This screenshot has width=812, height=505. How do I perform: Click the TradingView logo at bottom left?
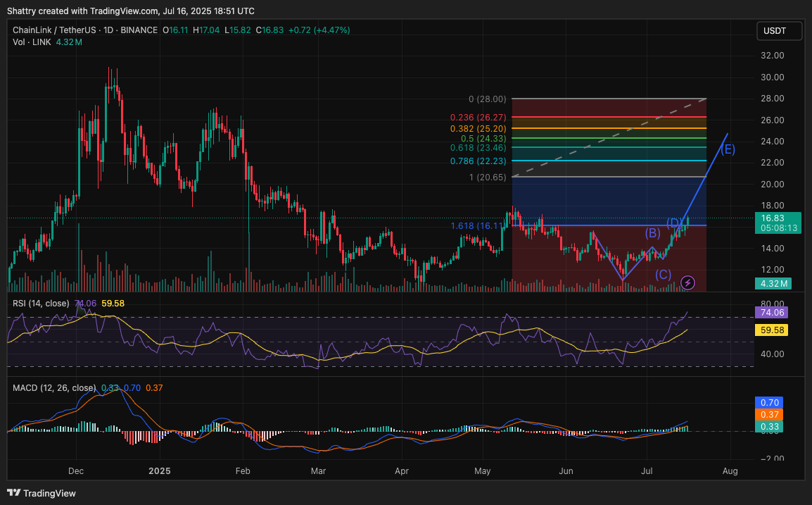click(42, 493)
